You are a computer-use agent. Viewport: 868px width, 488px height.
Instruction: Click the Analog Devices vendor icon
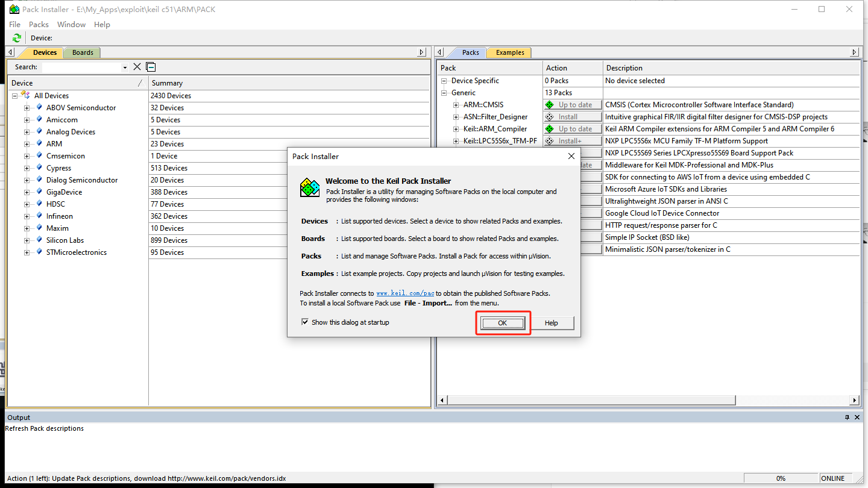pyautogui.click(x=39, y=131)
